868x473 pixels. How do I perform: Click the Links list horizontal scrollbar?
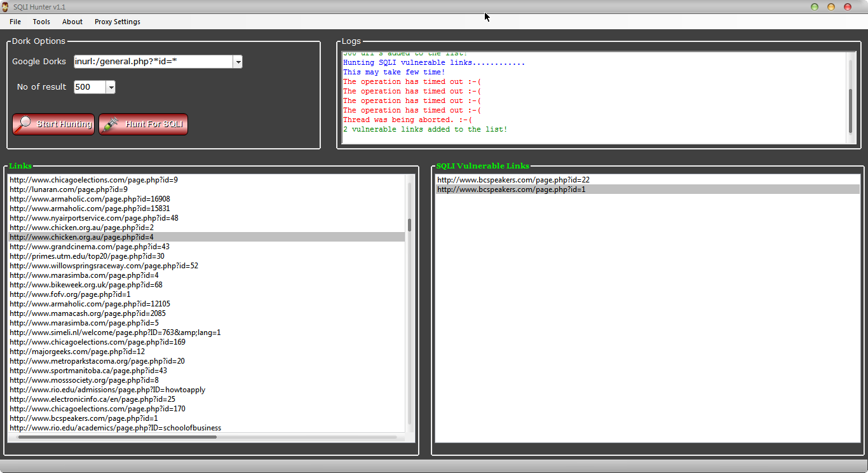click(x=118, y=437)
